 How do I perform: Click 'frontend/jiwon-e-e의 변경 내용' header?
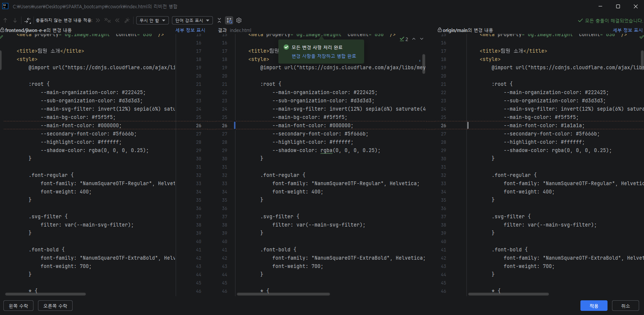38,30
